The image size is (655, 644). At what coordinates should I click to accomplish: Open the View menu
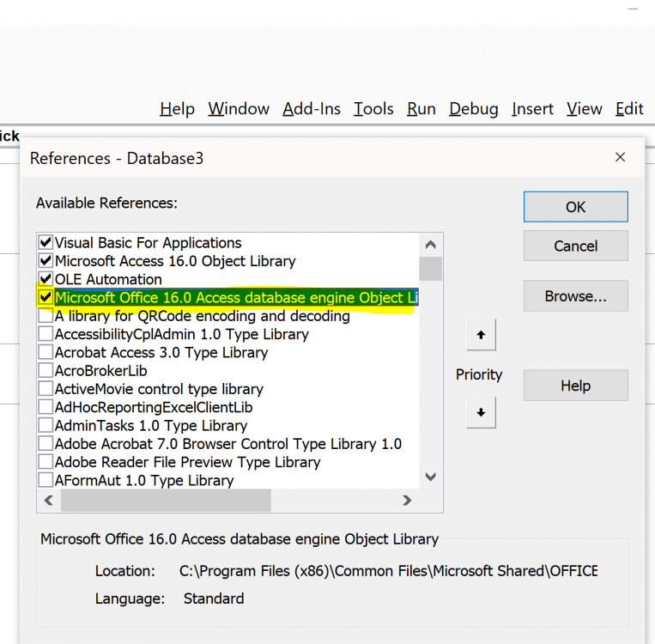click(584, 109)
